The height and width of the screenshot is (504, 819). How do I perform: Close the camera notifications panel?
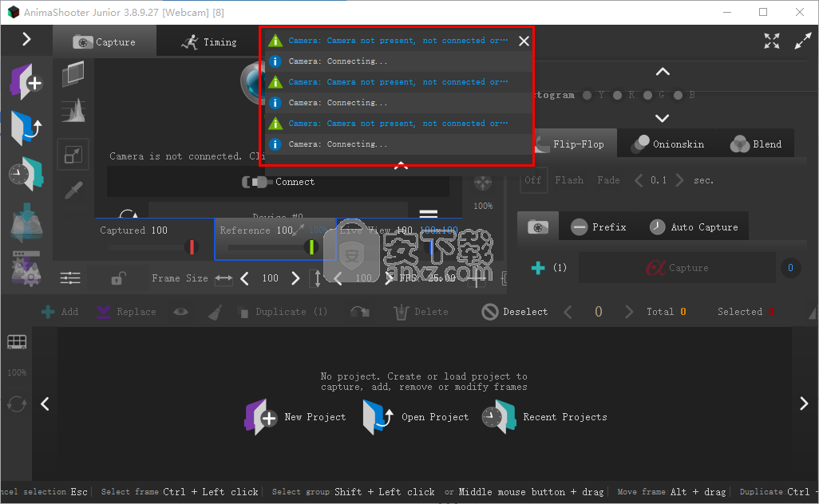tap(524, 41)
